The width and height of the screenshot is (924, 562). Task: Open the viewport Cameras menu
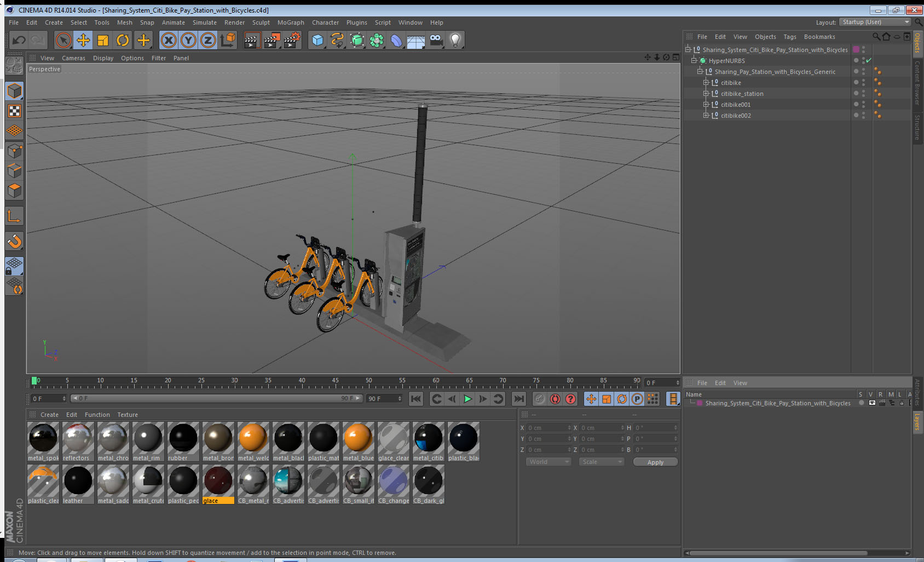(73, 58)
